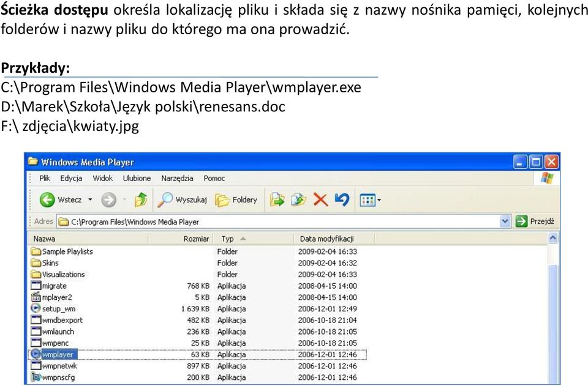Click the Copy To folder icon
Viewport: 588px width, 386px height.
click(x=299, y=200)
